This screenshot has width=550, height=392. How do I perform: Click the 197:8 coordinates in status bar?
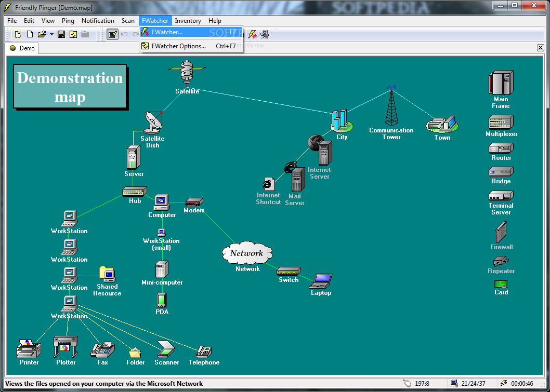click(x=422, y=384)
